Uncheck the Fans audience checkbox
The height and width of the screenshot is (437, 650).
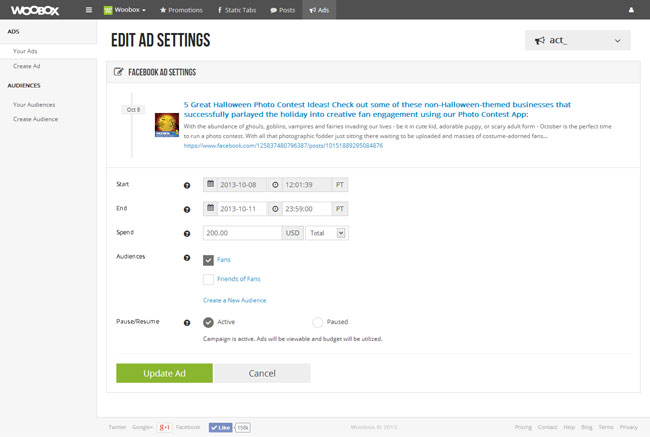tap(208, 260)
